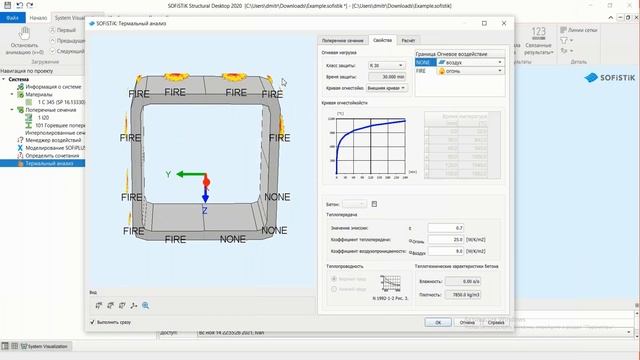
Task: Open the Бетон material dropdown
Action: 354,204
